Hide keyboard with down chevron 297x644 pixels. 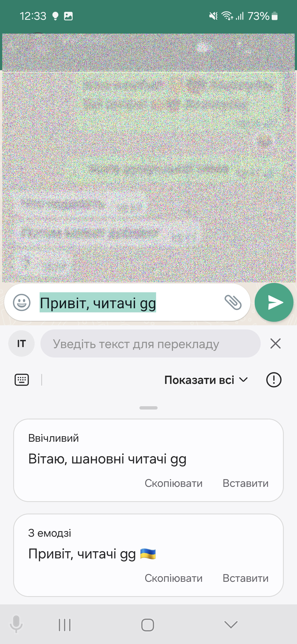click(231, 625)
